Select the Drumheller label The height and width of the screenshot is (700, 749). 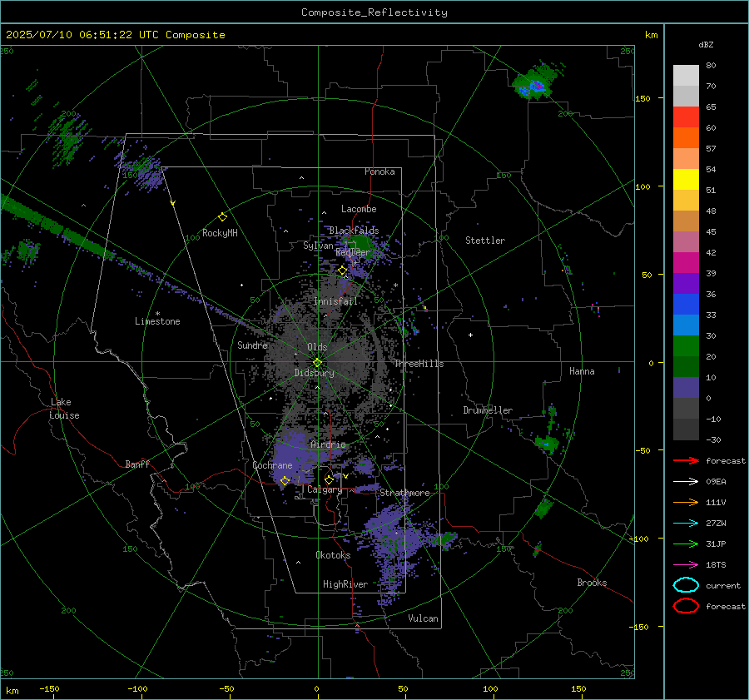[x=488, y=410]
